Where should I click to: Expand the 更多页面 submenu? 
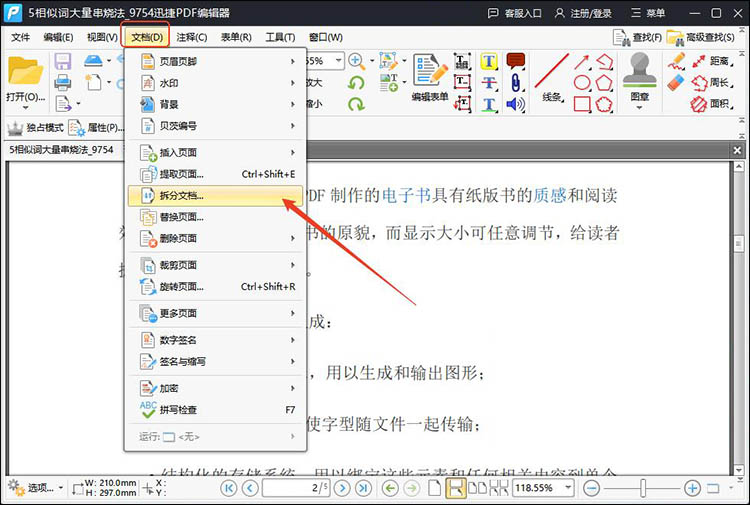click(215, 313)
